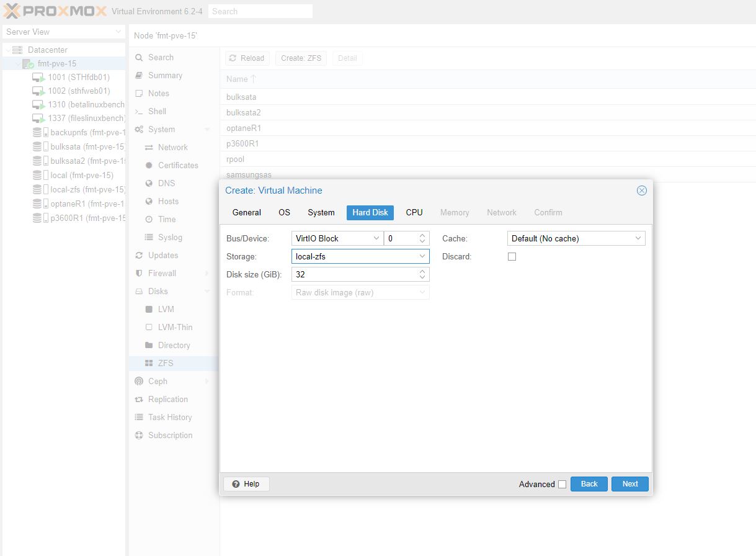Switch to the CPU tab
This screenshot has height=556, width=756.
coord(414,212)
